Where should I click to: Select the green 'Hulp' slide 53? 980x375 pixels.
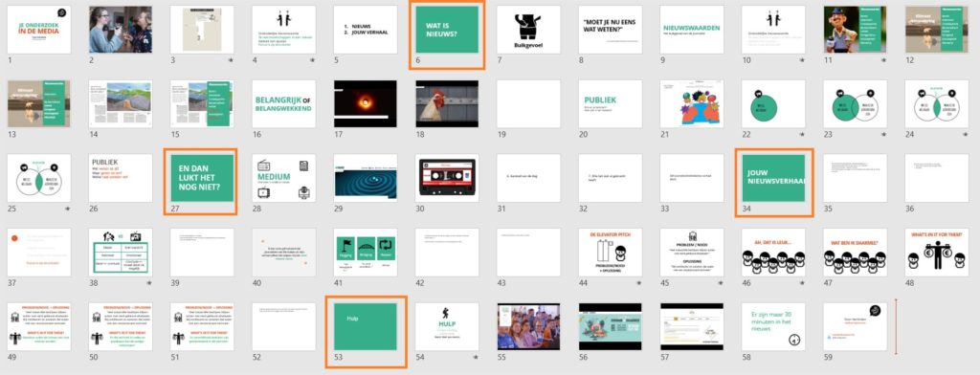(x=365, y=327)
